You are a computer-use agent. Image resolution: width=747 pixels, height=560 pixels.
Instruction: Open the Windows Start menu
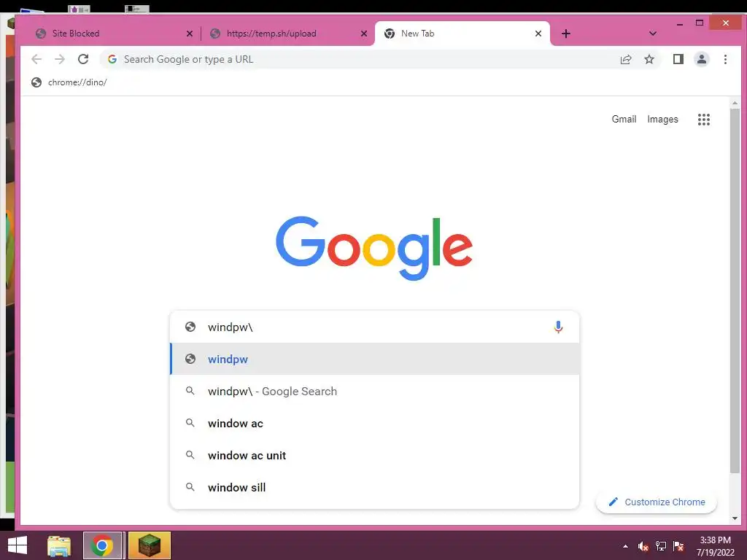(18, 545)
